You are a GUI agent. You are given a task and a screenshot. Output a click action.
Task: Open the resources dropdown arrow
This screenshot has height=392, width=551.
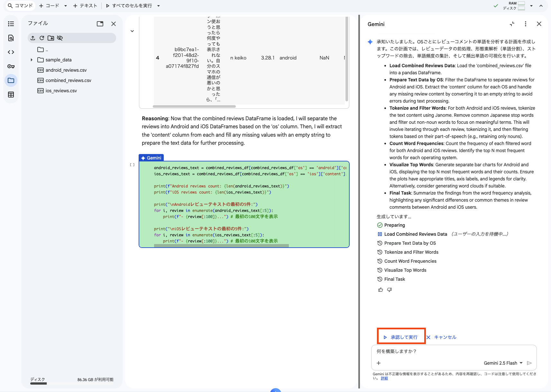point(531,6)
